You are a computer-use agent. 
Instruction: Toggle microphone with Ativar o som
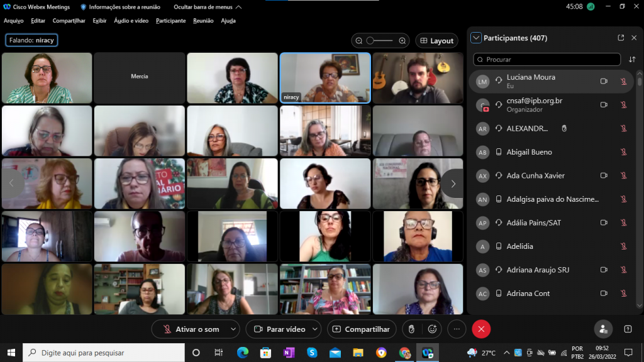click(191, 329)
